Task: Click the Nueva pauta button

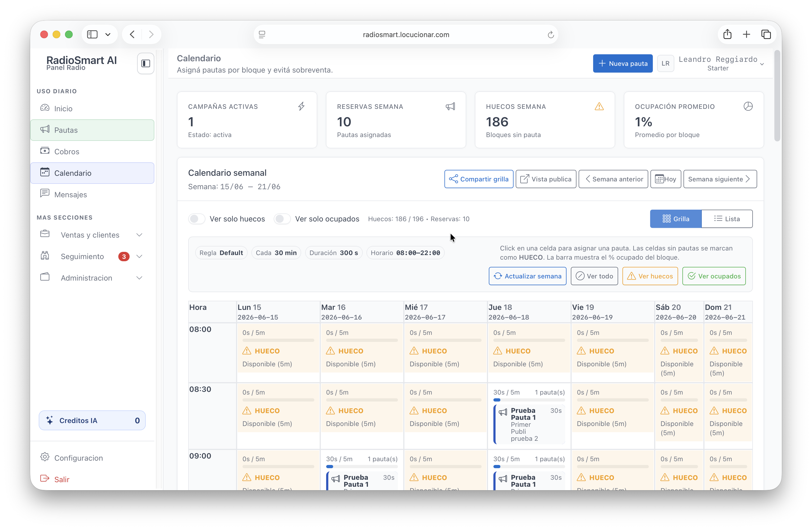Action: point(623,63)
